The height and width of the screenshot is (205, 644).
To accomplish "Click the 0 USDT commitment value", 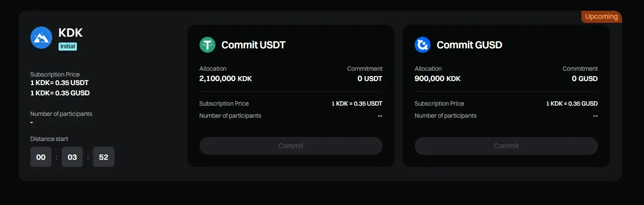I will (x=369, y=79).
